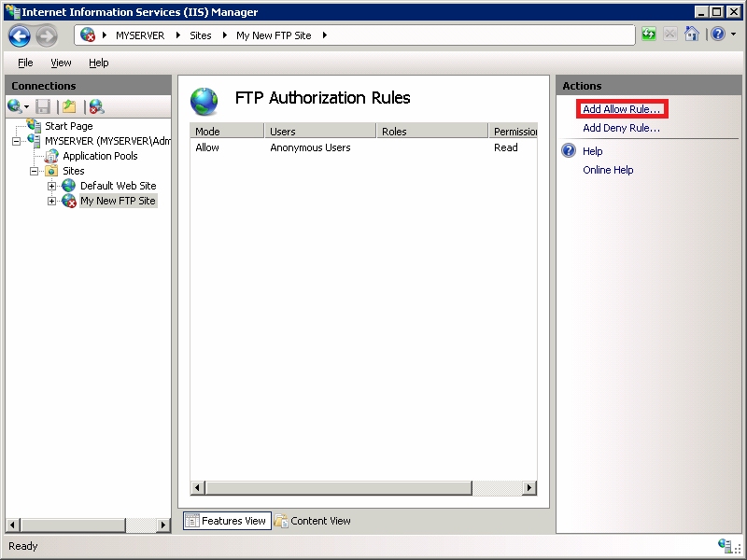Select the Start Page tree item
747x560 pixels.
point(68,126)
